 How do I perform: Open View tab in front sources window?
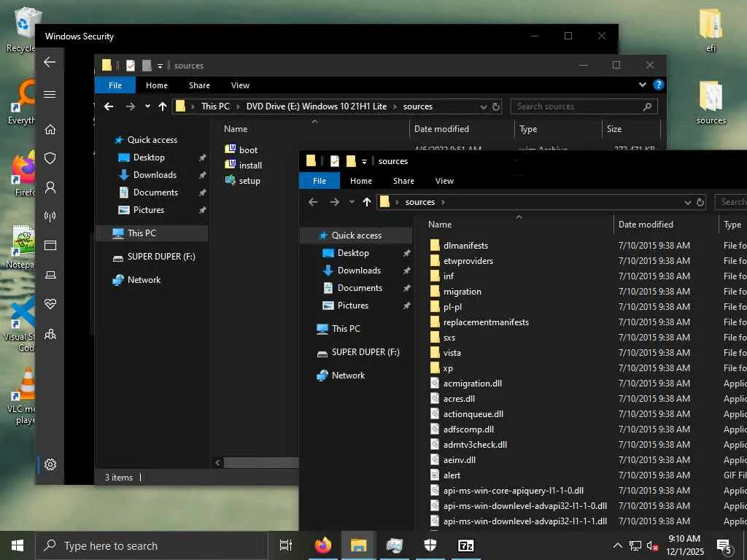[444, 181]
